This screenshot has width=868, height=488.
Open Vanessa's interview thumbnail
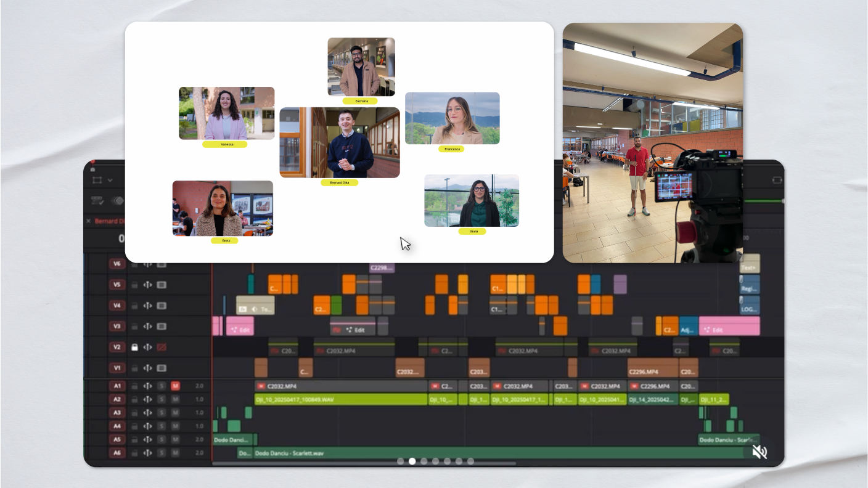coord(226,113)
